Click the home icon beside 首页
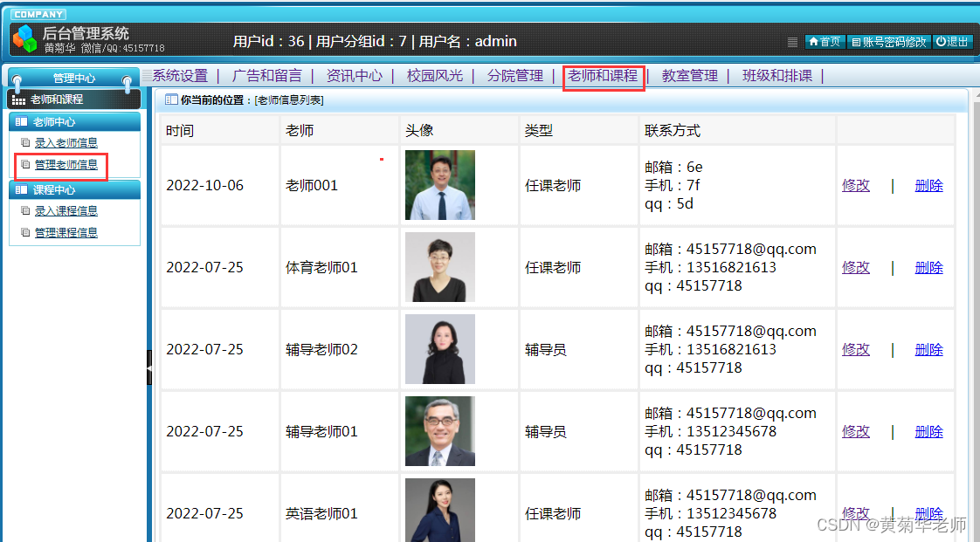Image resolution: width=980 pixels, height=542 pixels. tap(813, 42)
